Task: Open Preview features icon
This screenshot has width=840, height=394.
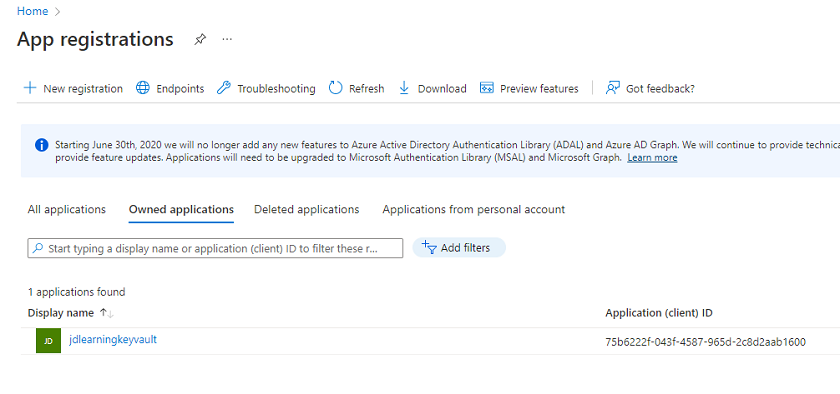Action: pos(486,88)
